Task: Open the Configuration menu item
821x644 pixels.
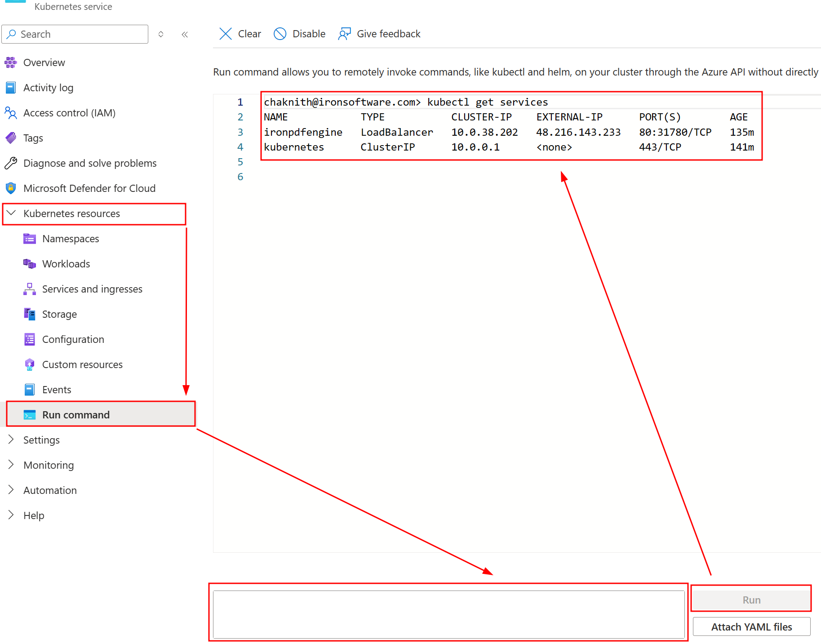Action: tap(73, 339)
